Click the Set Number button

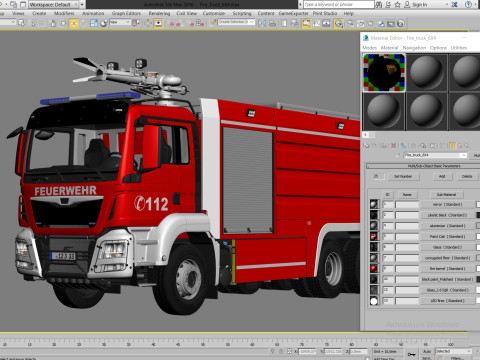[x=403, y=176]
